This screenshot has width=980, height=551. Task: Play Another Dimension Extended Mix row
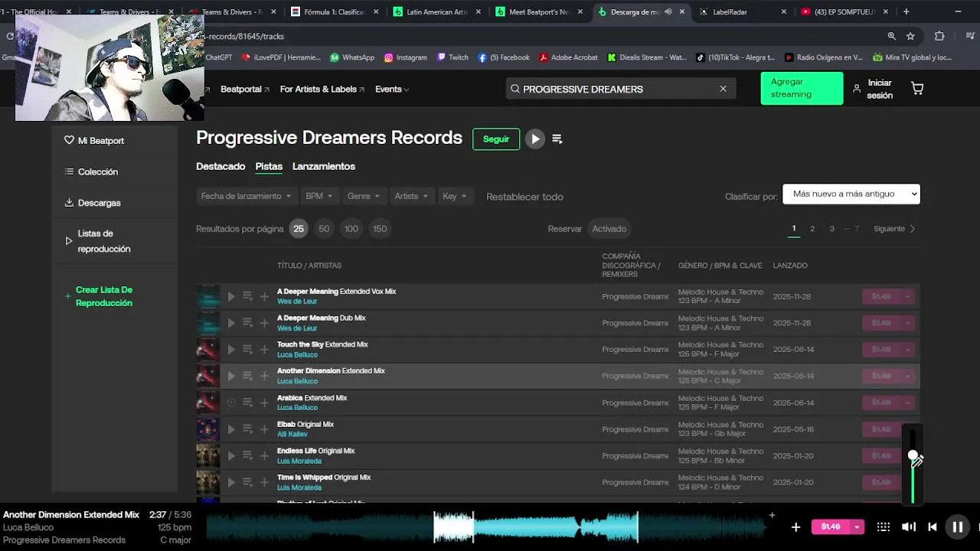point(231,376)
